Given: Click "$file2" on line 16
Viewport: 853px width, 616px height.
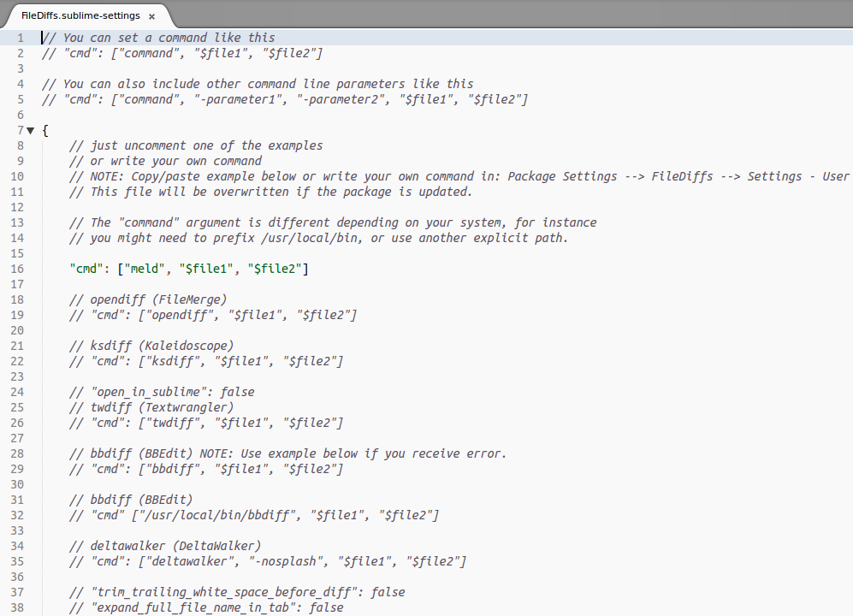Looking at the screenshot, I should click(275, 269).
